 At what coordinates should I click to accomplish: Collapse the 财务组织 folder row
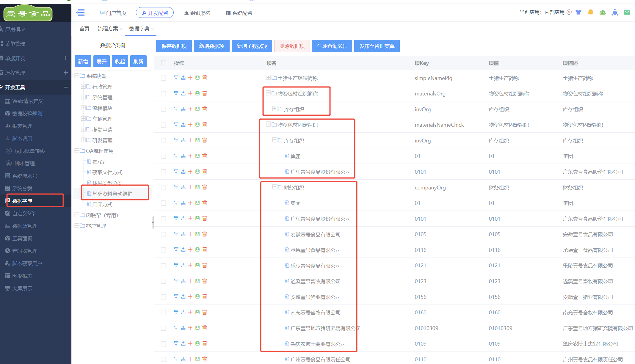275,187
